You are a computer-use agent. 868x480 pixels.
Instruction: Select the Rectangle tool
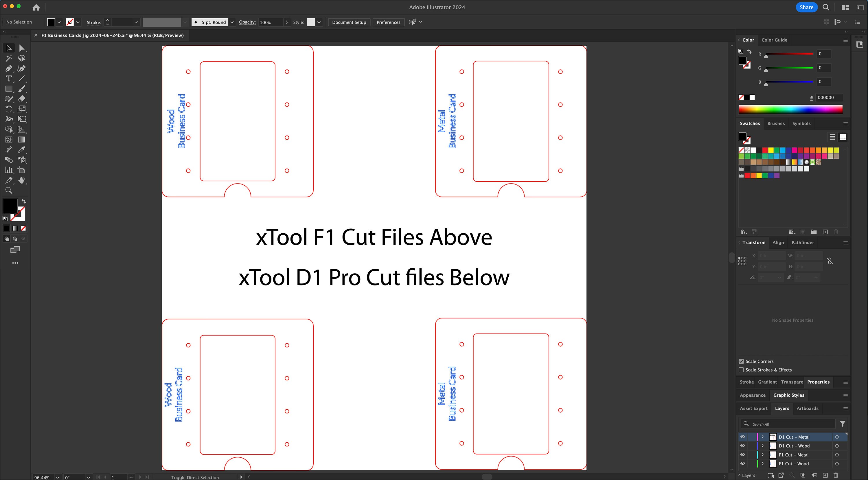pos(9,89)
